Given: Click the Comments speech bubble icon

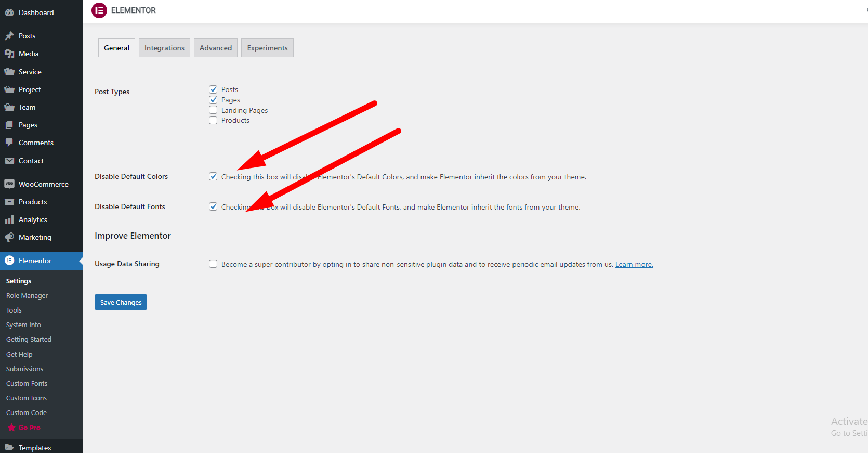Looking at the screenshot, I should click(x=9, y=143).
